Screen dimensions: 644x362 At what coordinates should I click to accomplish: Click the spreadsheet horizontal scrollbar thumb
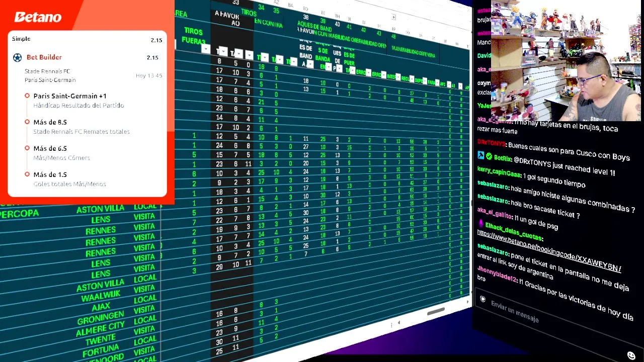[436, 311]
